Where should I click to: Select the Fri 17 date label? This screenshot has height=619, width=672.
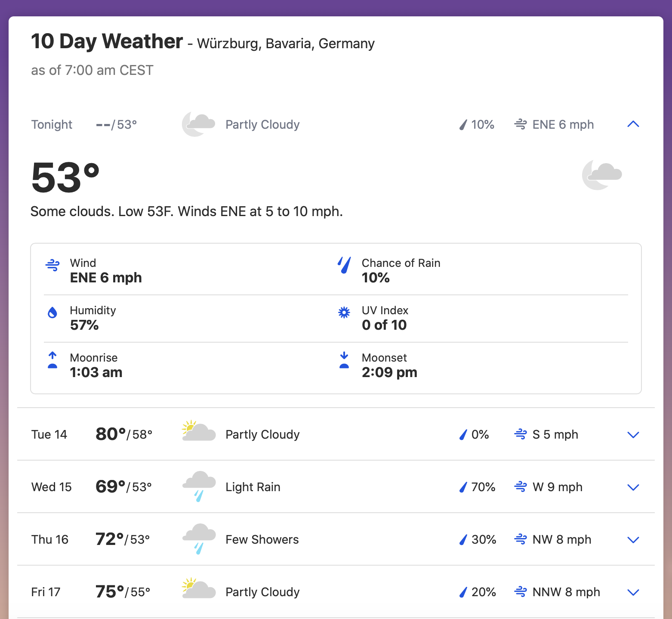point(46,592)
